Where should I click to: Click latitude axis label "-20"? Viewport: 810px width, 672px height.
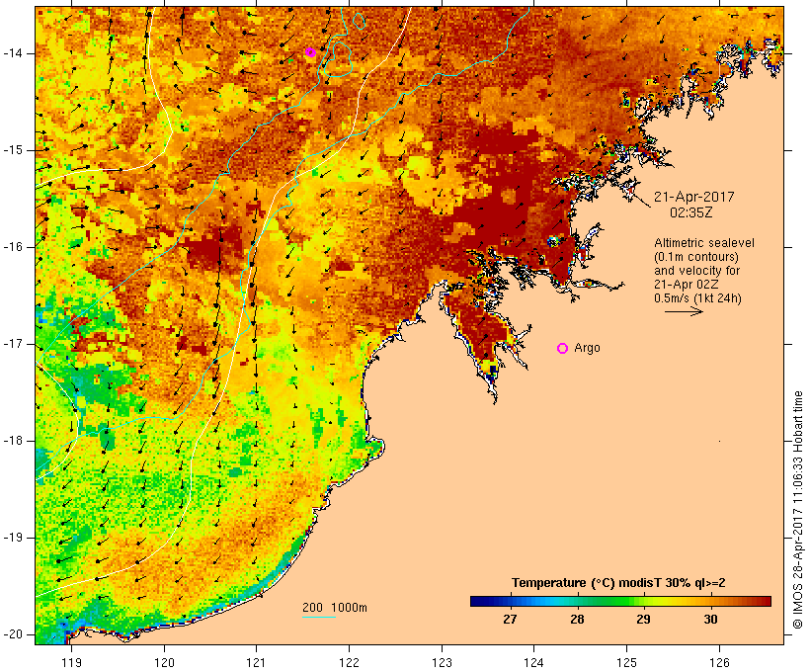point(12,634)
